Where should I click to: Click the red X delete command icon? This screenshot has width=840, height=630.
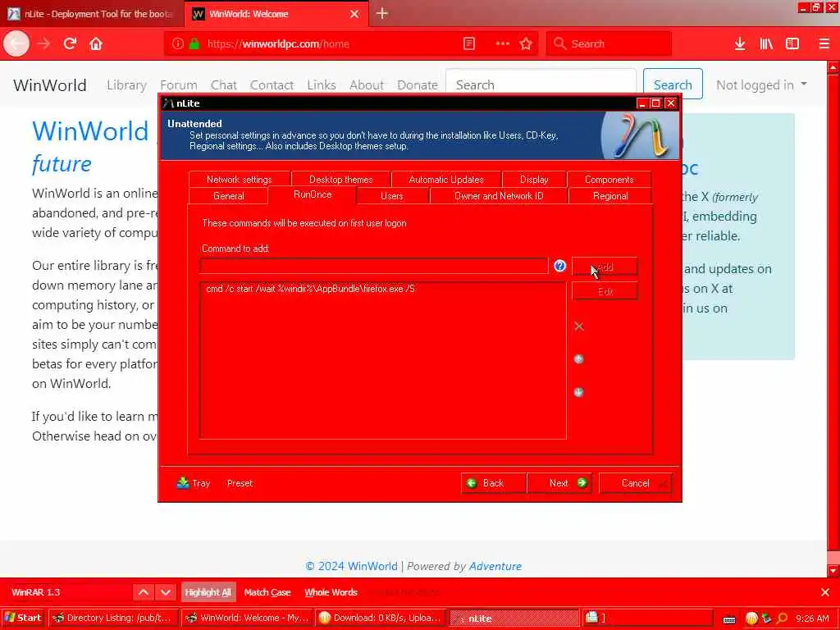click(578, 326)
